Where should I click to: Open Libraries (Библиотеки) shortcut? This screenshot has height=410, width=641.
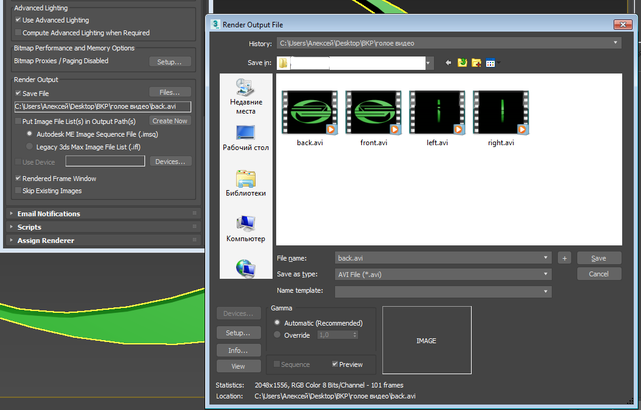[x=245, y=182]
